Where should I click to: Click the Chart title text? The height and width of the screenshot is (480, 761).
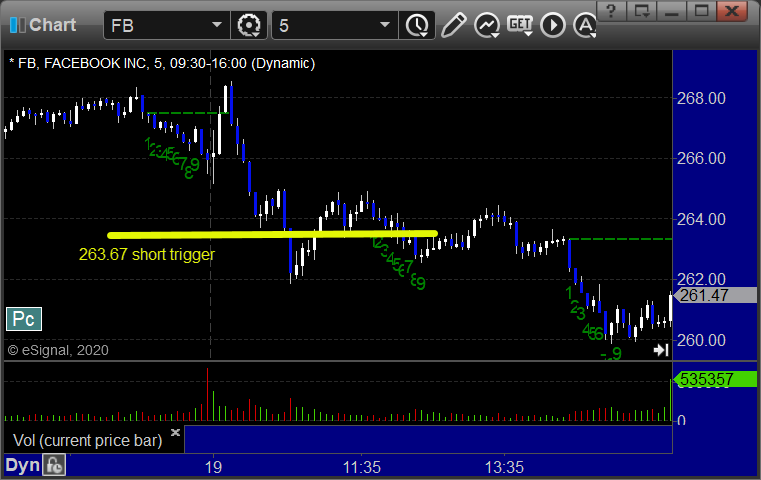tap(52, 25)
